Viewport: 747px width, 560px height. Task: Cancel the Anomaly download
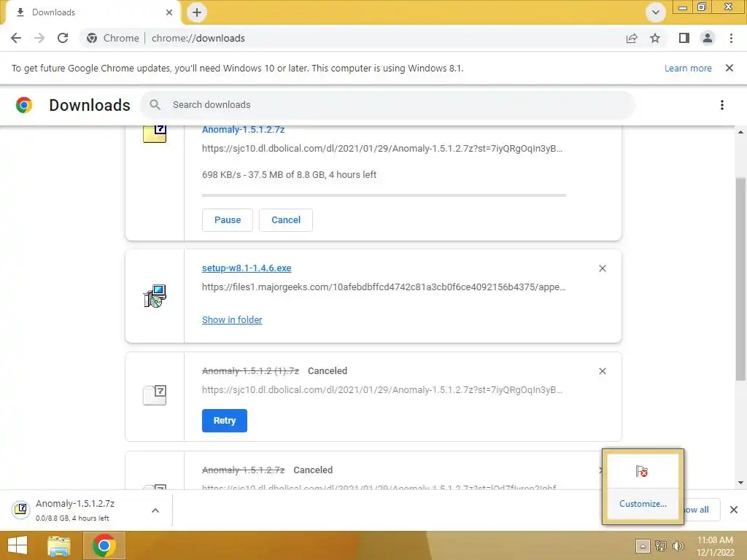(x=286, y=220)
